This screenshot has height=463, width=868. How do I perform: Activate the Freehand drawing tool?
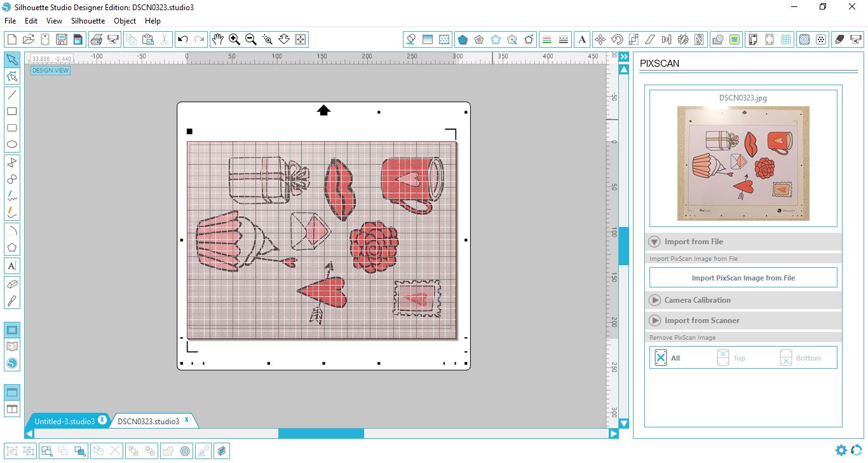[11, 195]
